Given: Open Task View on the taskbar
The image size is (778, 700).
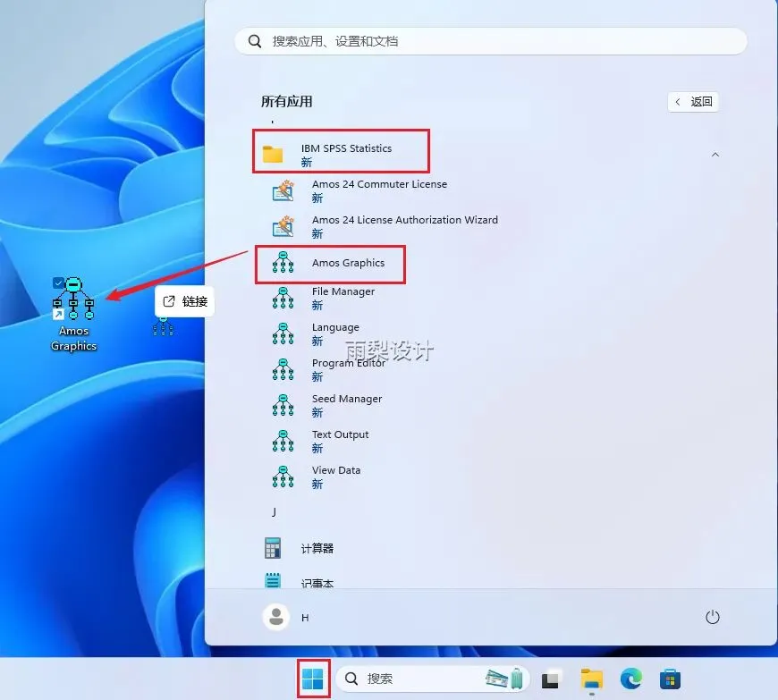Looking at the screenshot, I should click(550, 679).
